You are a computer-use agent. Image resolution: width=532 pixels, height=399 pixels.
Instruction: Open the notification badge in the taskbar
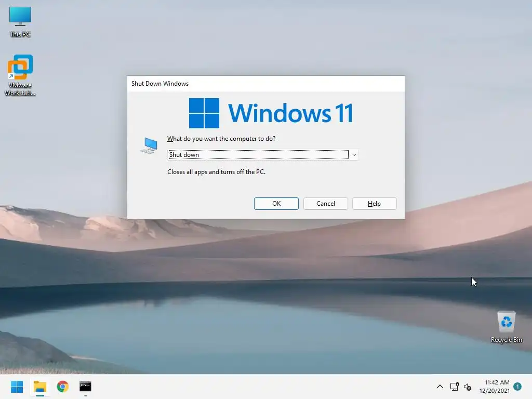click(x=517, y=387)
